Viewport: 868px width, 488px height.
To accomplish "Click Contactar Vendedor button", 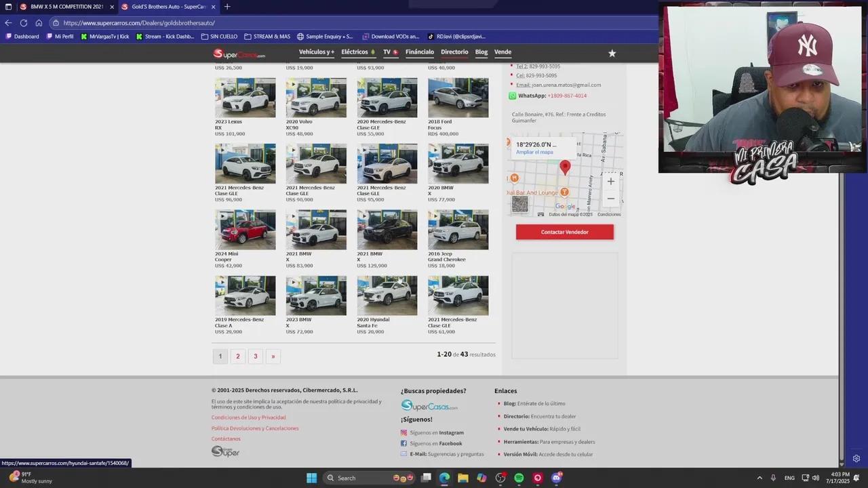I will tap(565, 232).
